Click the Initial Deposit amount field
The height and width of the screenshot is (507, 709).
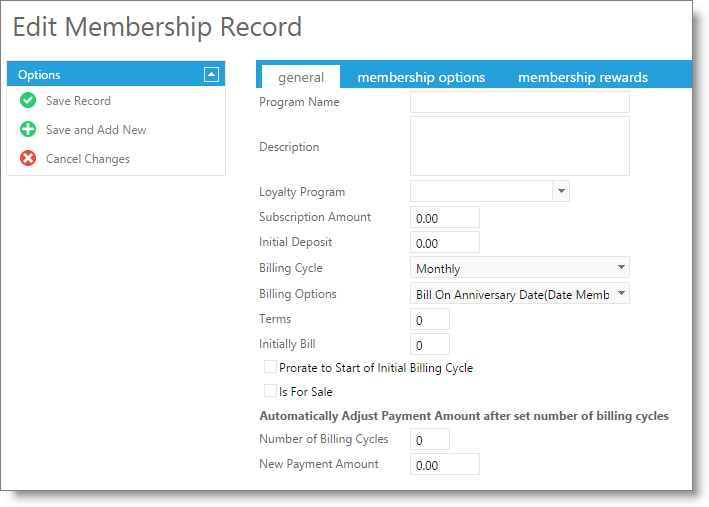point(444,242)
